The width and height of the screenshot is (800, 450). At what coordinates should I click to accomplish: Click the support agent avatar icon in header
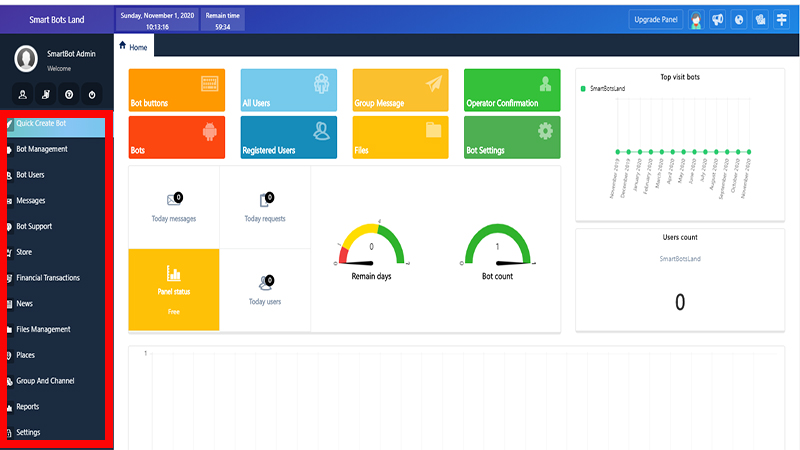[x=697, y=19]
